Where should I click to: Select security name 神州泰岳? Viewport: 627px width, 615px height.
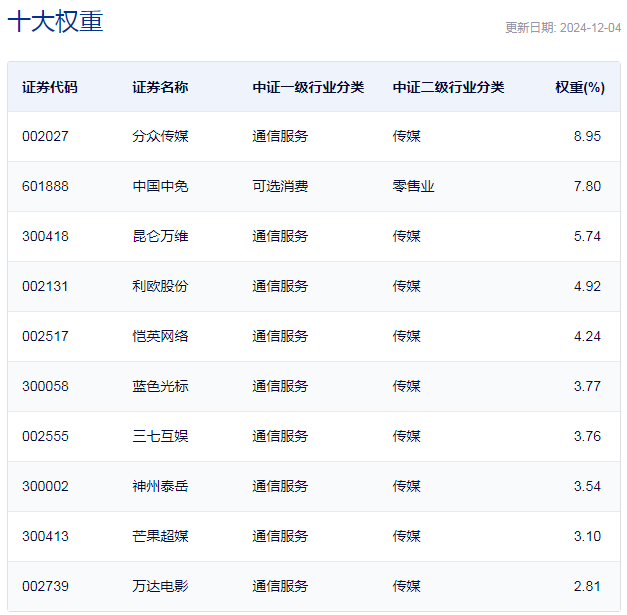[160, 486]
